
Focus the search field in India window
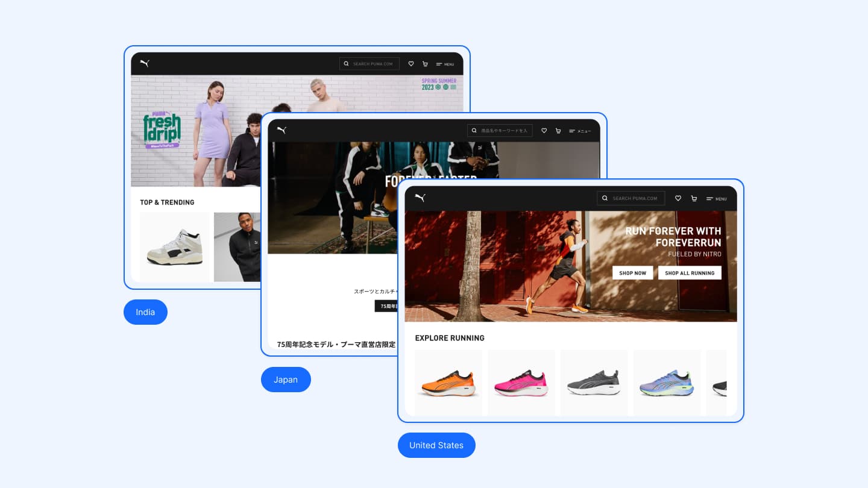[370, 63]
